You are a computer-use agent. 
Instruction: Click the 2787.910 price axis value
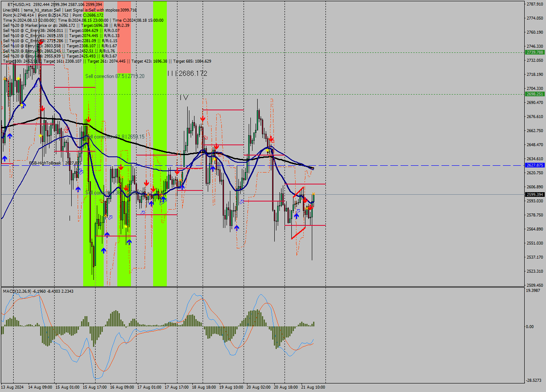point(535,4)
